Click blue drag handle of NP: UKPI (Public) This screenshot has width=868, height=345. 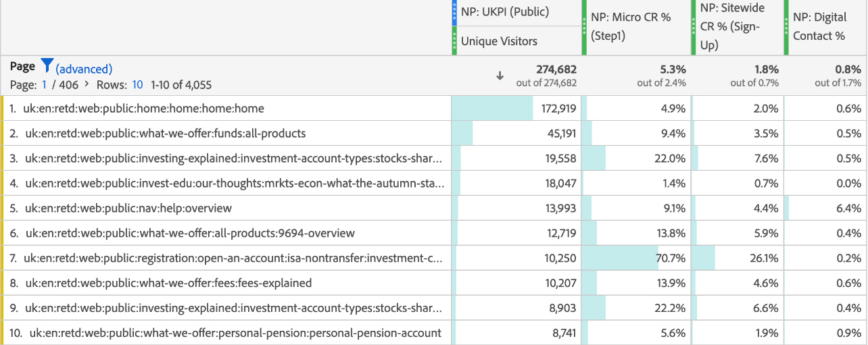(454, 13)
